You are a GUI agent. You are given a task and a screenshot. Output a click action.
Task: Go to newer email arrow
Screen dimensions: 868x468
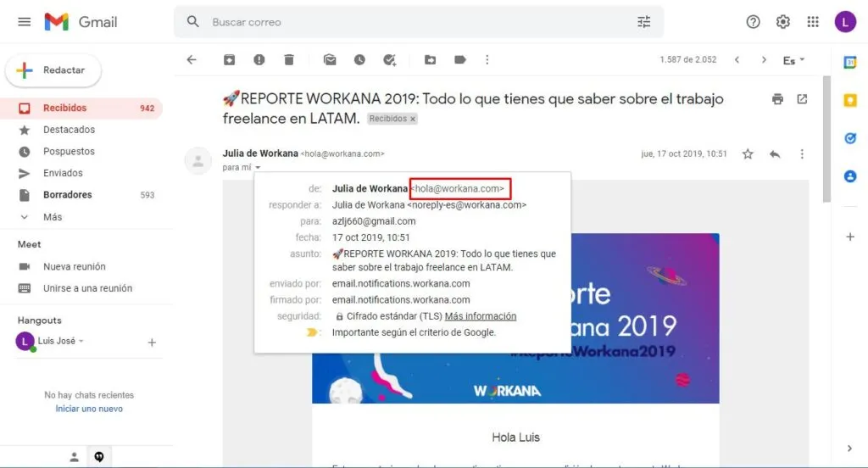tap(737, 60)
